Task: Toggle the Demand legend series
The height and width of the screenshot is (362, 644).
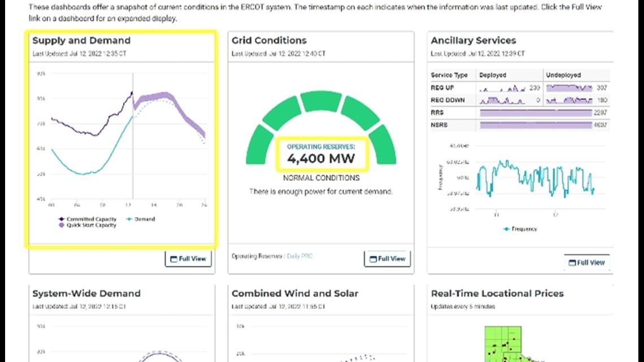Action: 141,219
